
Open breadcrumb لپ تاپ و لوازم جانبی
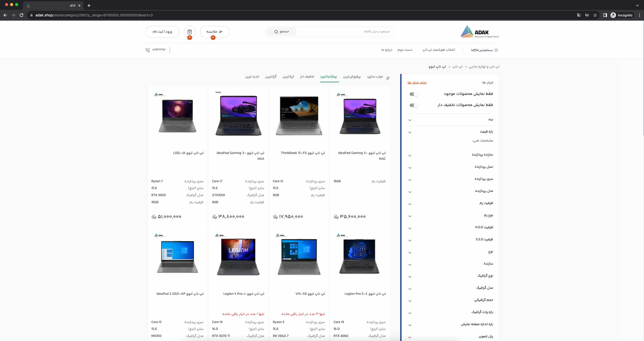tap(484, 67)
